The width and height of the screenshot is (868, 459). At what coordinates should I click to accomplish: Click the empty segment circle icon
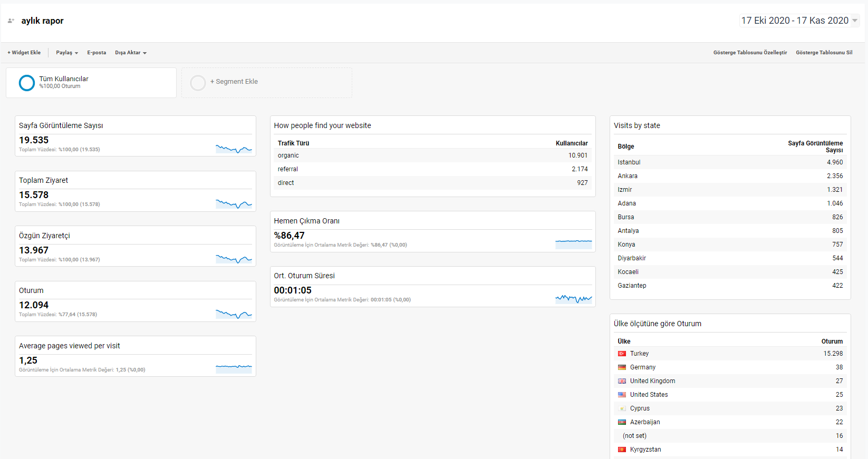coord(198,83)
